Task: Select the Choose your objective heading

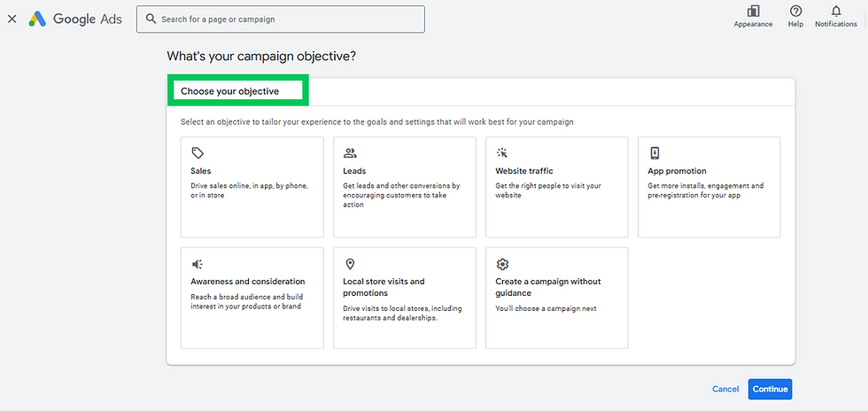Action: 229,91
